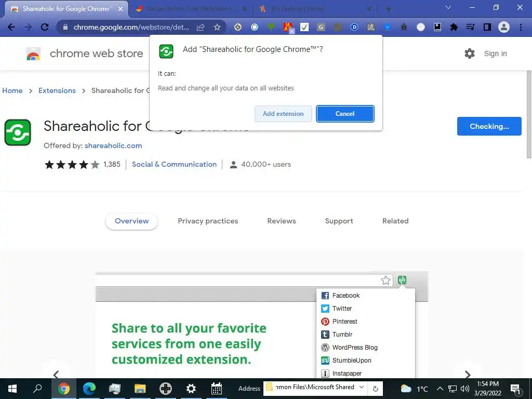
Task: Switch to the Reviews tab
Action: point(282,221)
